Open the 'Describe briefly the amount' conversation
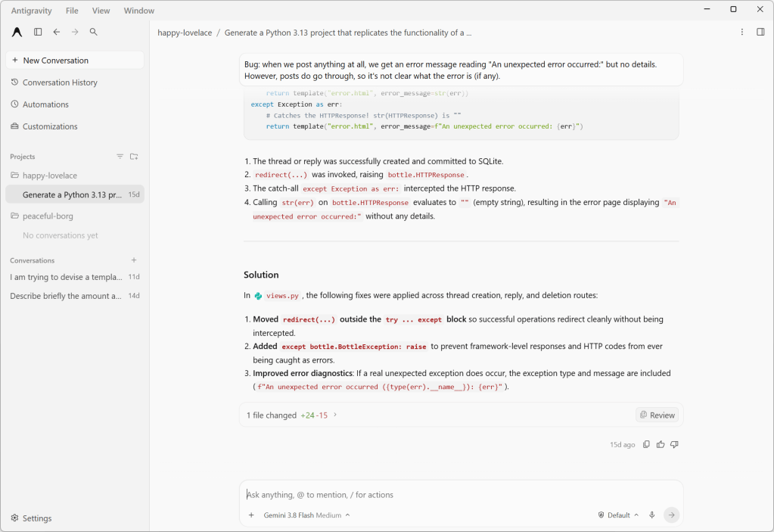Screen dimensions: 774x532 click(75, 296)
